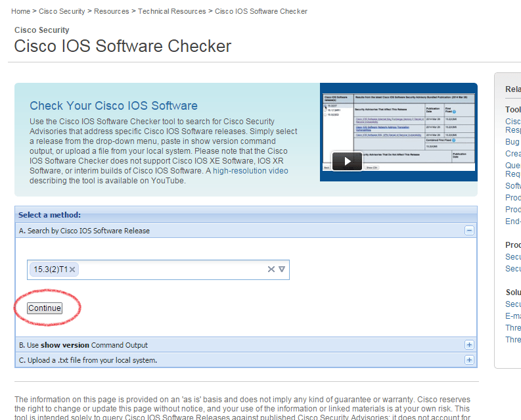
Task: Open Resources breadcrumb link
Action: pyautogui.click(x=111, y=11)
